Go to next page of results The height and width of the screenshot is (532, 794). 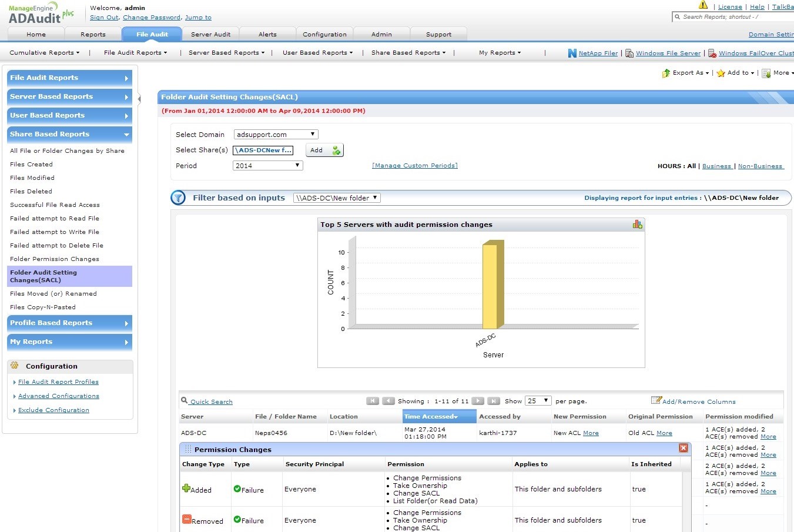pyautogui.click(x=478, y=401)
